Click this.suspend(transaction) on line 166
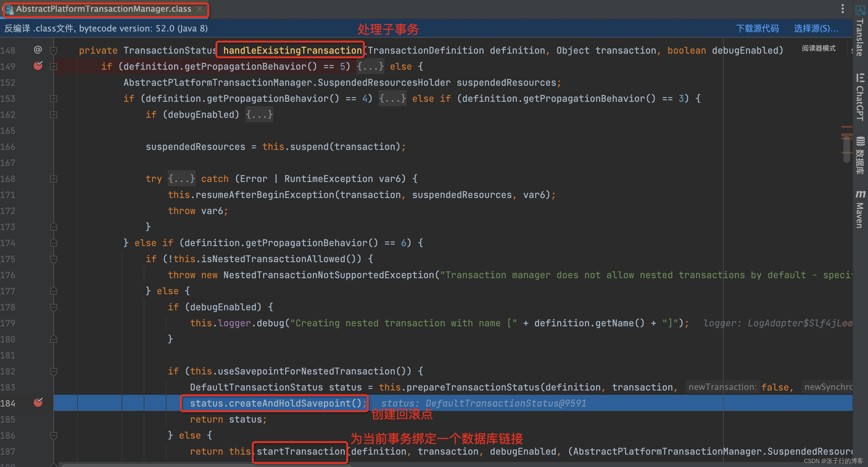Viewport: 868px width, 467px height. pyautogui.click(x=331, y=147)
